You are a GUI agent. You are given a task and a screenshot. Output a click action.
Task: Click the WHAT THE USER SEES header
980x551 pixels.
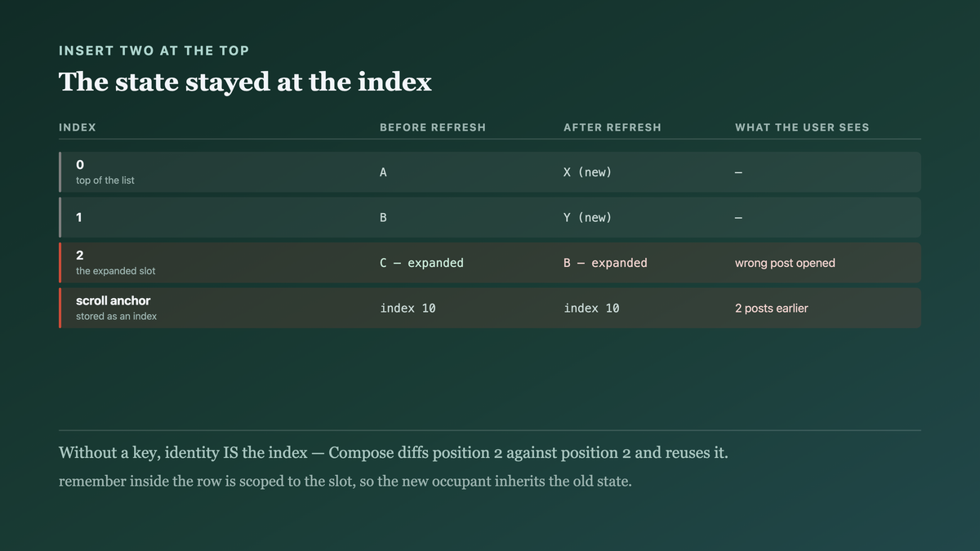coord(802,127)
